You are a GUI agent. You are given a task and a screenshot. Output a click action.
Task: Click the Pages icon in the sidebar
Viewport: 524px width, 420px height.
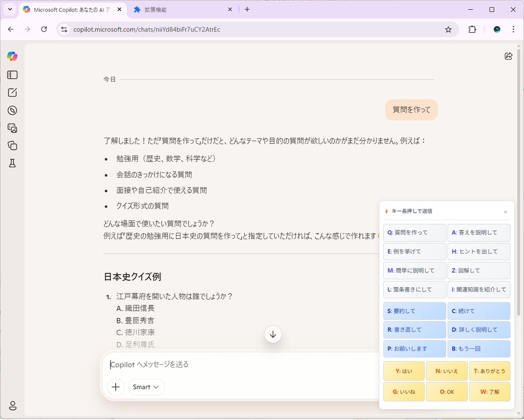click(x=12, y=145)
